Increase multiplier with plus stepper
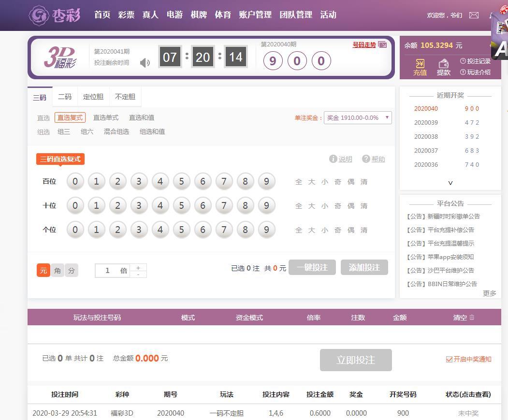This screenshot has width=508, height=420. [138, 267]
